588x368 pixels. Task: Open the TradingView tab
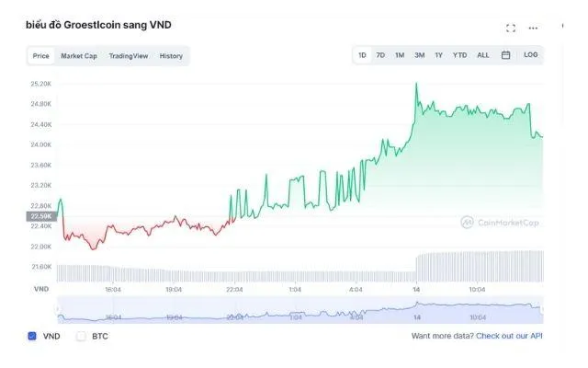[128, 56]
